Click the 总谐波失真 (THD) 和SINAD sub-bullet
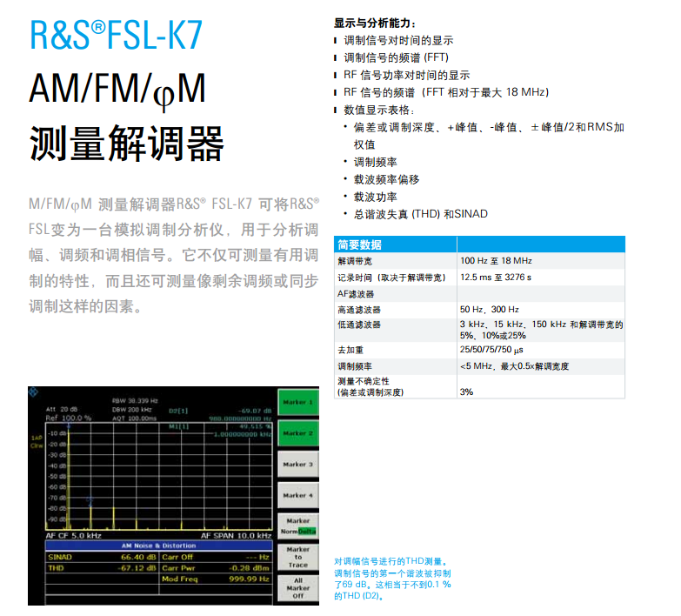 (x=420, y=214)
